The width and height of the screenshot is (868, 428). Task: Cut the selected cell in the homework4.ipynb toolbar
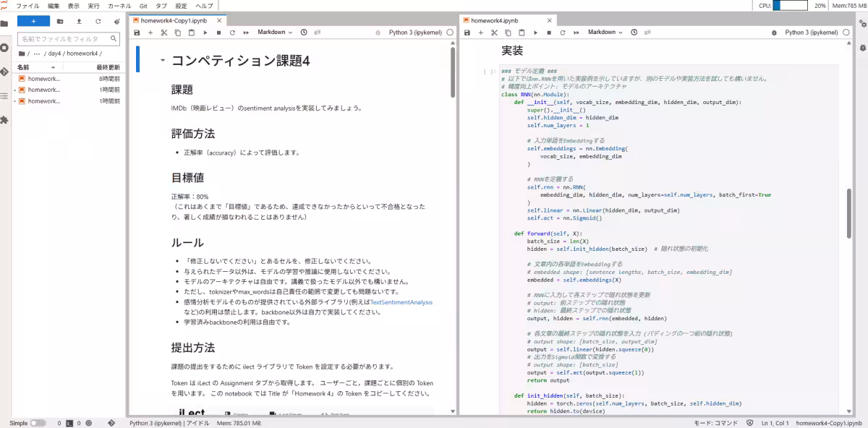point(495,33)
